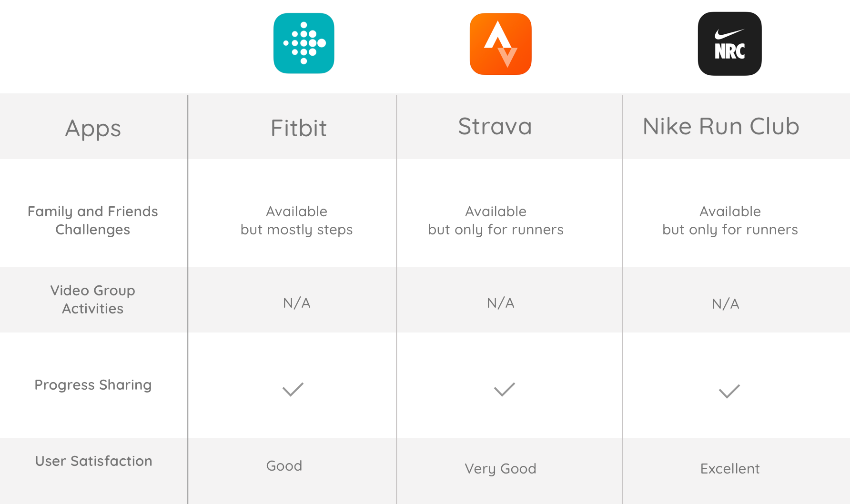Select the Nike Run Club column header
The image size is (850, 504).
coord(721,126)
